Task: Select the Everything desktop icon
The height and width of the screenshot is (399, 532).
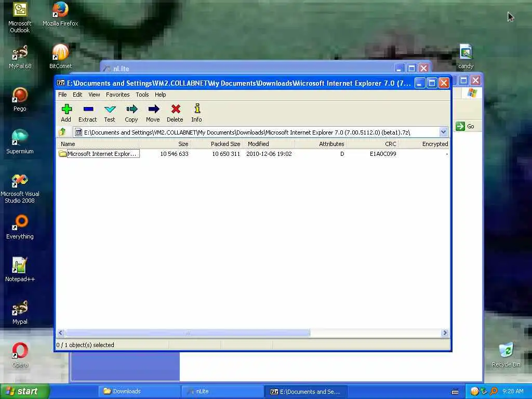Action: (x=20, y=227)
